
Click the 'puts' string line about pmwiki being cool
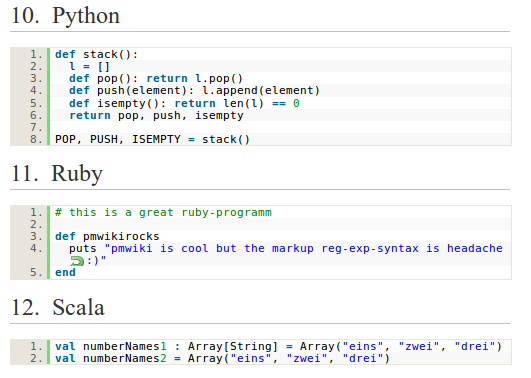click(x=286, y=248)
